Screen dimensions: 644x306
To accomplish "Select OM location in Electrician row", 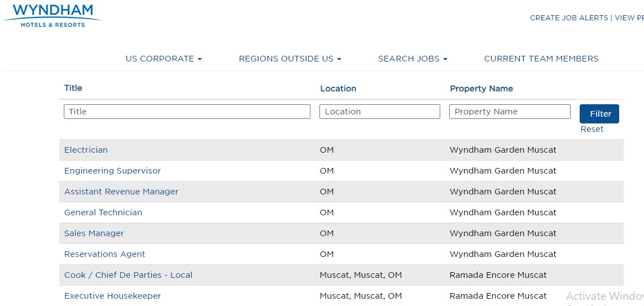I will pyautogui.click(x=327, y=150).
